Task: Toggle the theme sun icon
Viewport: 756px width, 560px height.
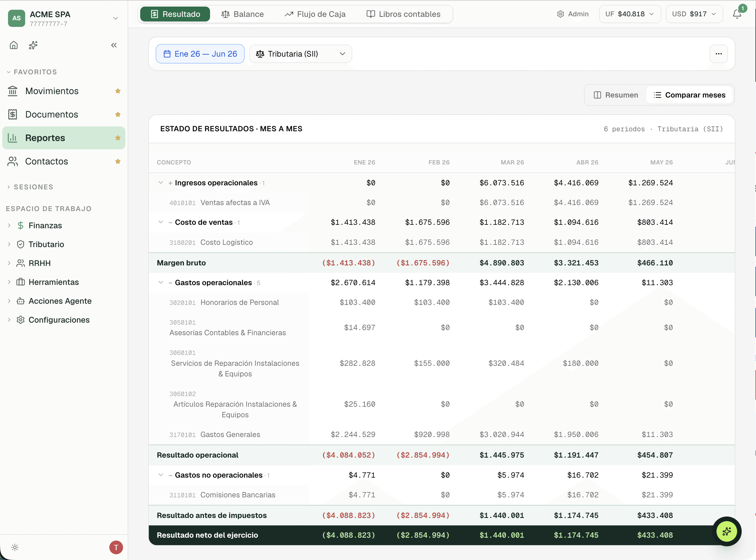Action: tap(15, 547)
